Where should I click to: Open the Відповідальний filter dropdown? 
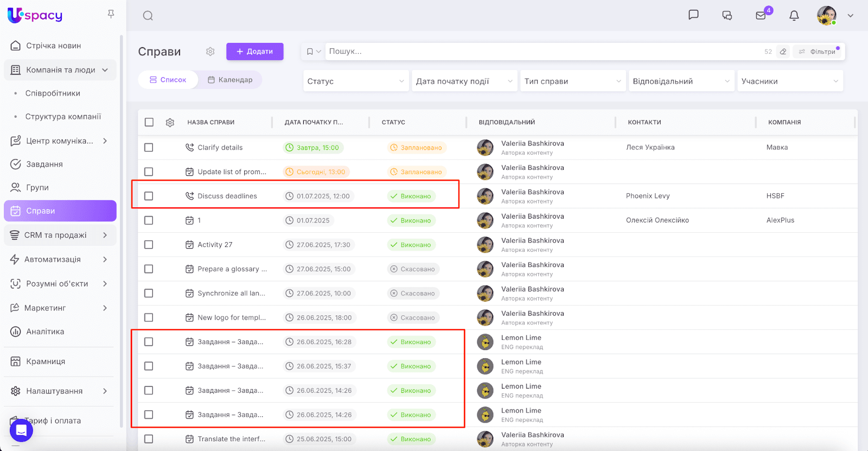681,81
